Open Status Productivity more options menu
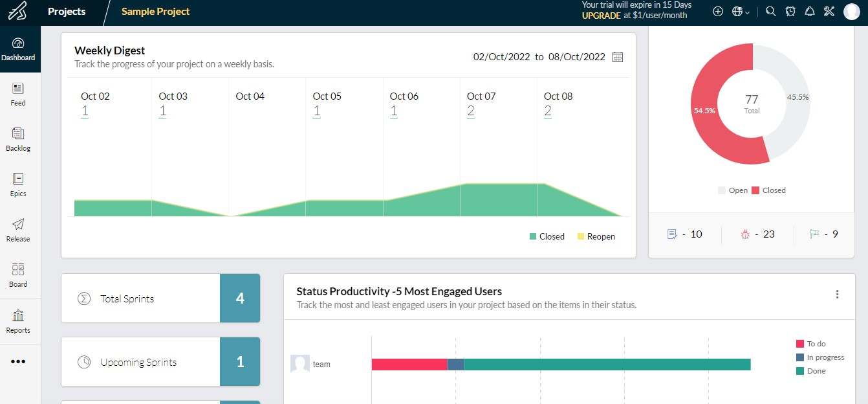The width and height of the screenshot is (868, 404). (x=837, y=295)
